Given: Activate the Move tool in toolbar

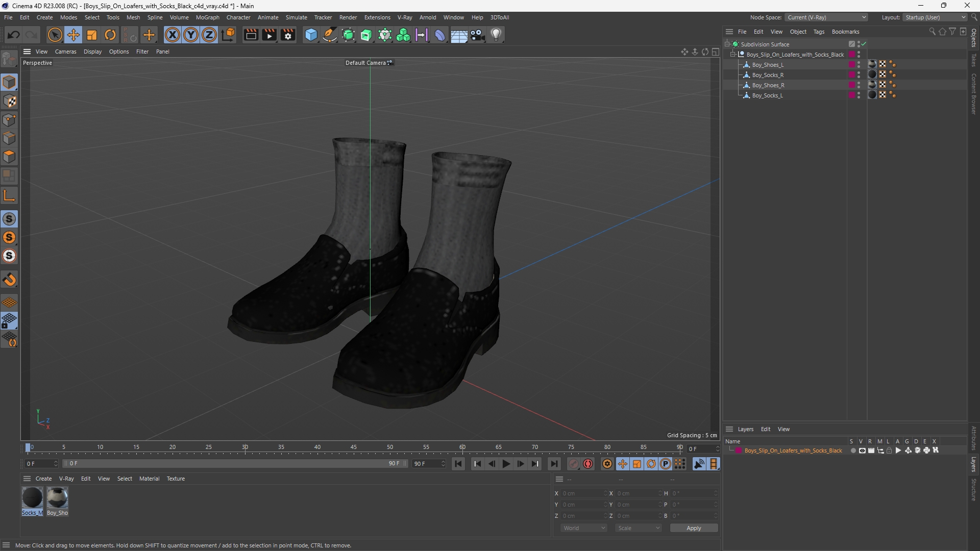Looking at the screenshot, I should tap(73, 35).
